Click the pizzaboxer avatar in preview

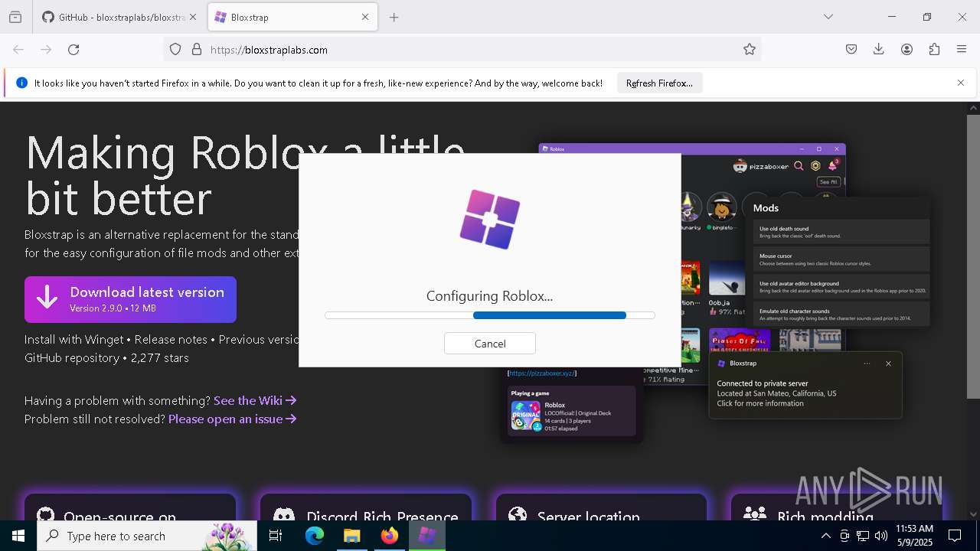[x=740, y=165]
